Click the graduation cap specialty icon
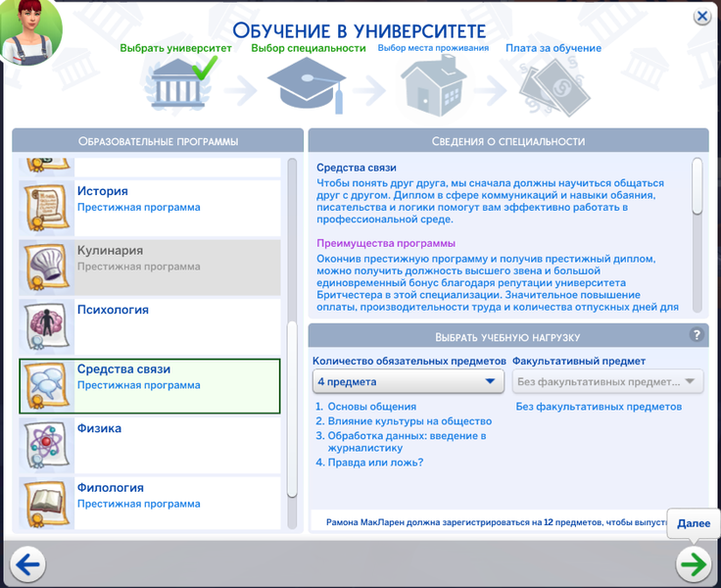The width and height of the screenshot is (721, 588). click(304, 86)
